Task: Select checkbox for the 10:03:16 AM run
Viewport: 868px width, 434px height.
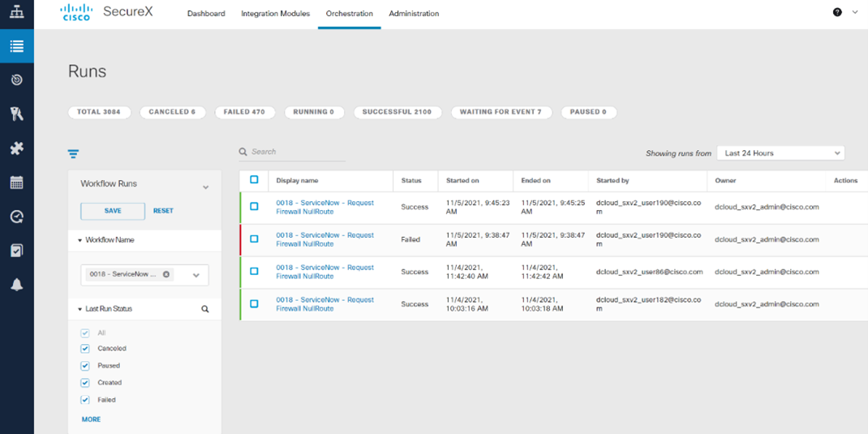Action: click(x=254, y=304)
